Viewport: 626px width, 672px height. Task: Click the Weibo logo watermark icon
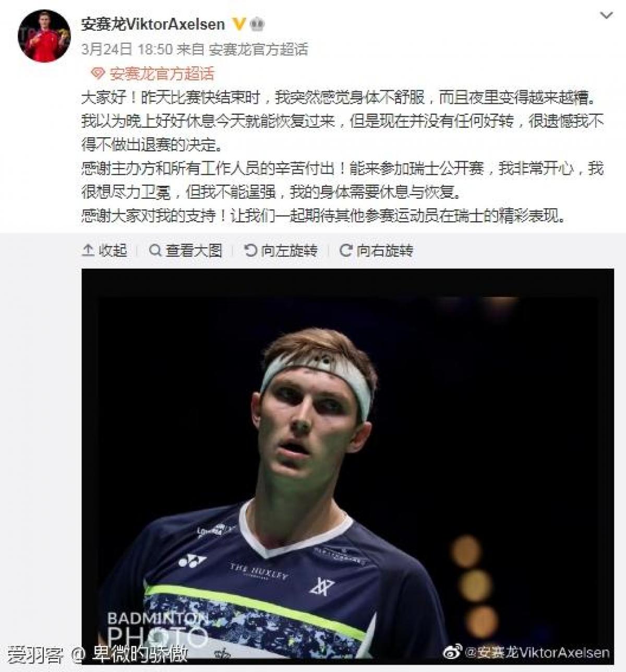[452, 652]
